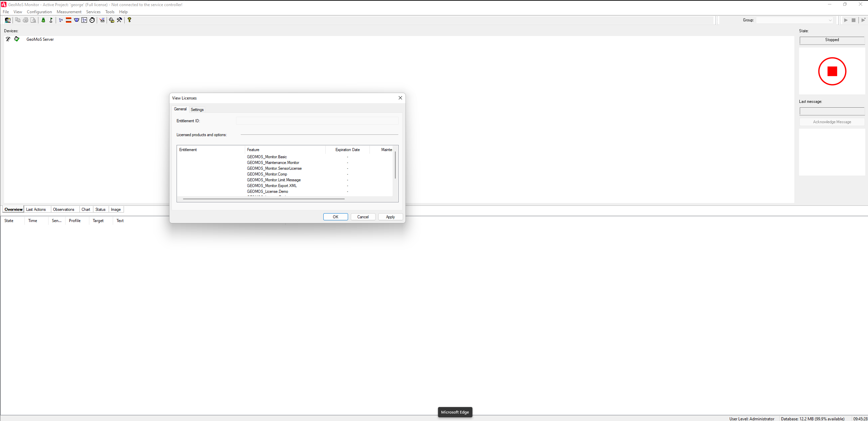
Task: Open the Services menu
Action: [x=93, y=12]
